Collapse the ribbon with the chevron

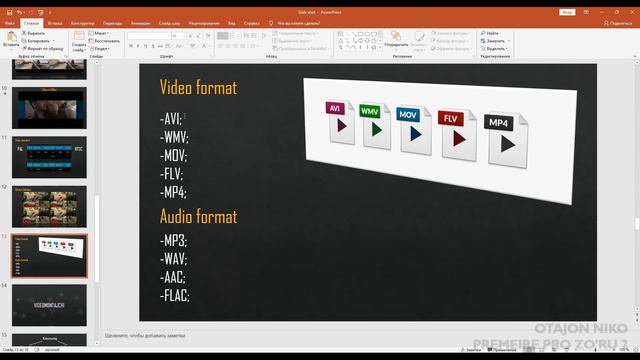pyautogui.click(x=635, y=56)
